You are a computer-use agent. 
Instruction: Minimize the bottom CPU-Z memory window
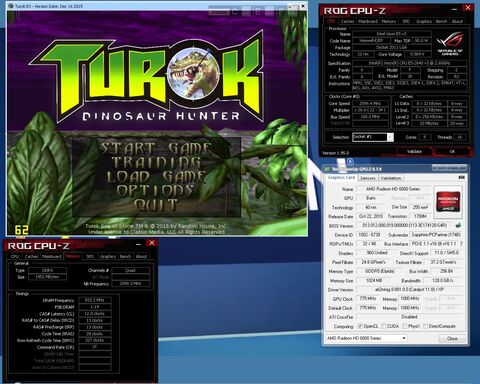(x=139, y=244)
